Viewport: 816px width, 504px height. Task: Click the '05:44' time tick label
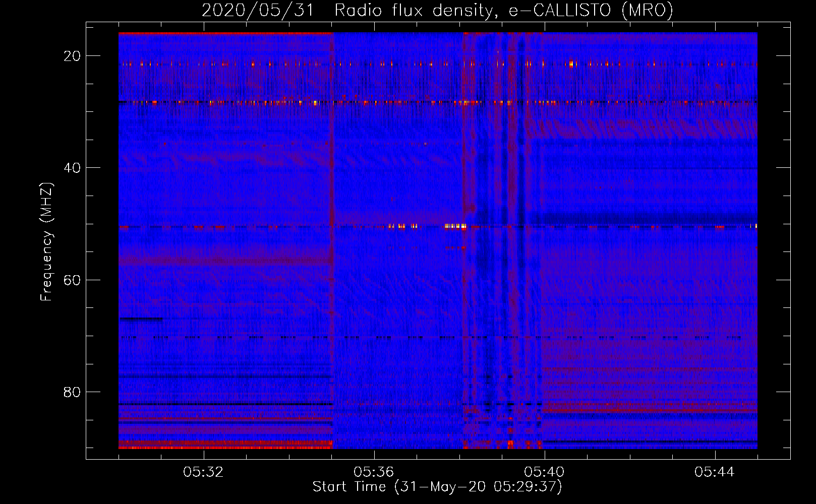point(715,472)
